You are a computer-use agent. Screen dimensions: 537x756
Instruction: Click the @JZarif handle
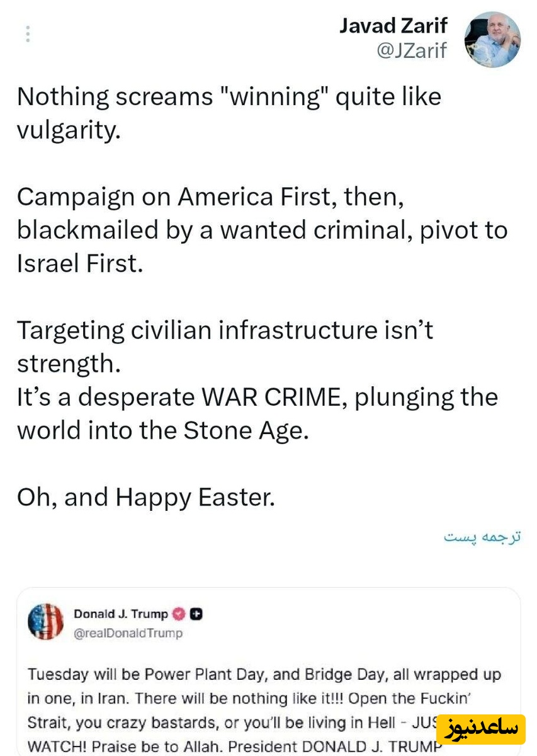(411, 50)
